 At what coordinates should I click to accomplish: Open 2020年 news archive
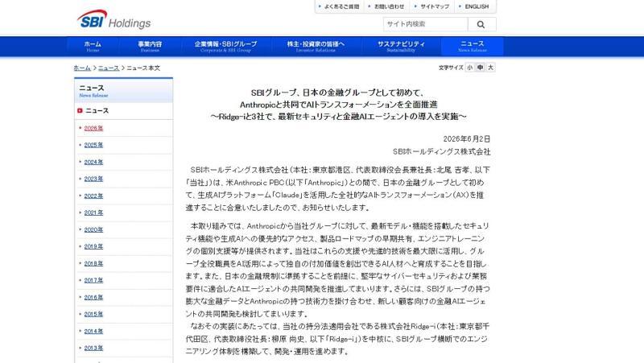(93, 230)
